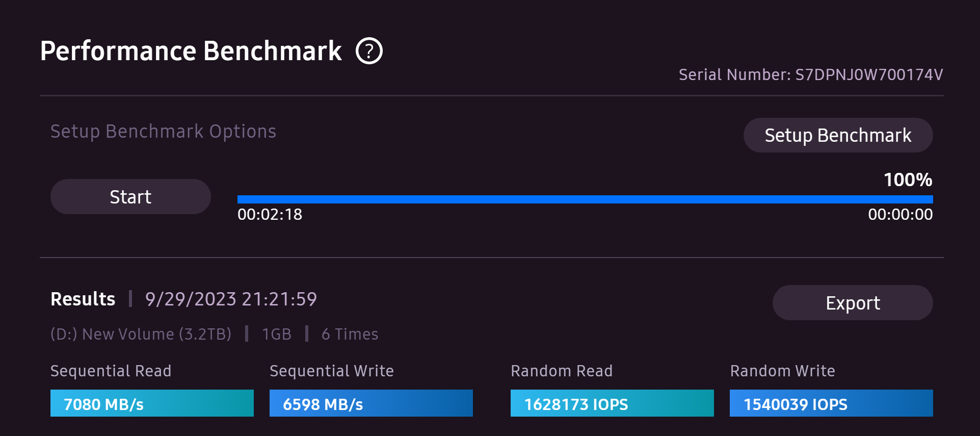Click the 1GB test size label
The image size is (980, 436).
(x=276, y=334)
